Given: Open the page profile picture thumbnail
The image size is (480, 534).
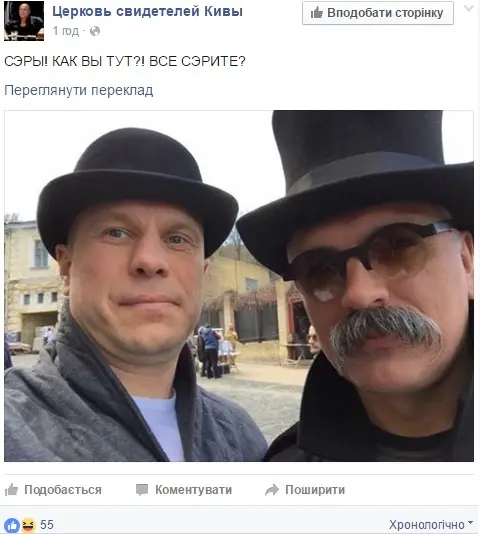Looking at the screenshot, I should 24,21.
